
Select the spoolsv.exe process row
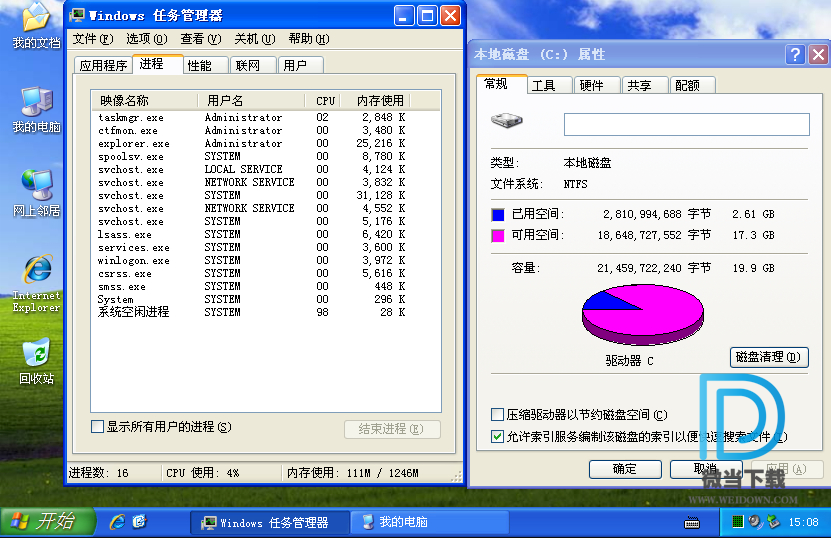coord(252,157)
